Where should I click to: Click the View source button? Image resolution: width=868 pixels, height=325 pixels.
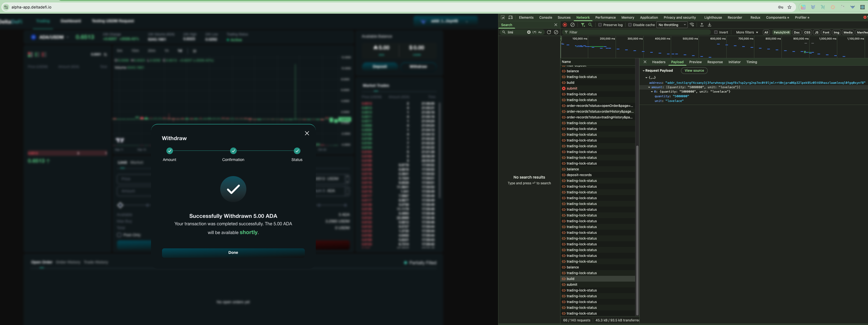pyautogui.click(x=694, y=71)
